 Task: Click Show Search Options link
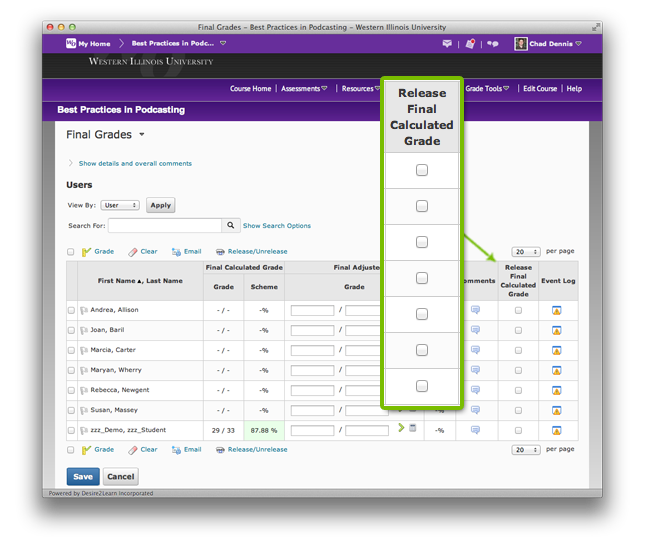click(276, 225)
